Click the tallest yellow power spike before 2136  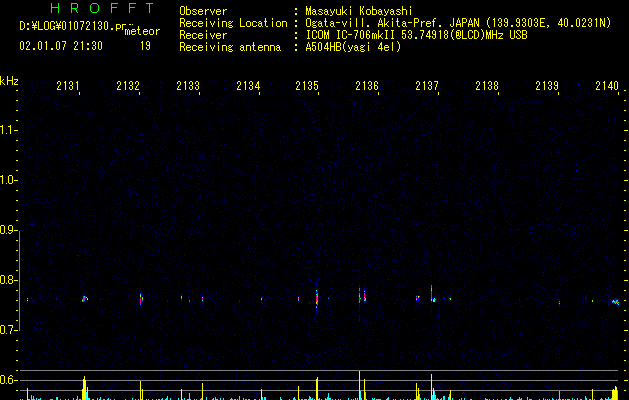tap(359, 385)
